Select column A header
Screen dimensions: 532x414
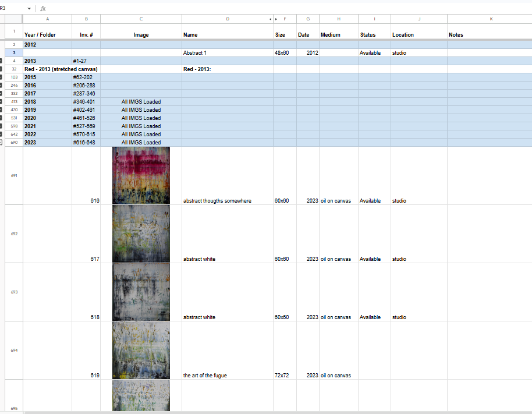(48, 19)
